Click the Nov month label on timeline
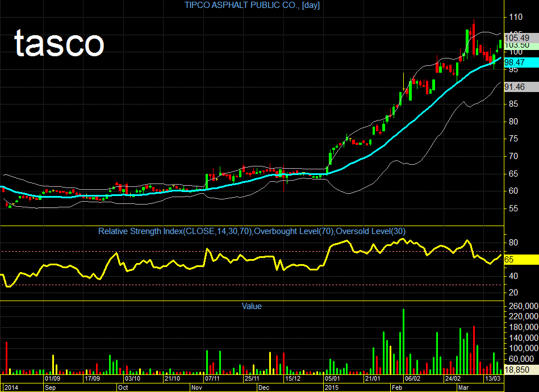Viewport: 539px width, 392px height. coord(197,387)
